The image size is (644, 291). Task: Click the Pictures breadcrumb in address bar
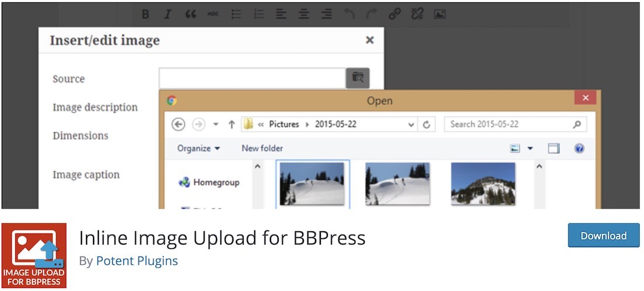click(284, 124)
